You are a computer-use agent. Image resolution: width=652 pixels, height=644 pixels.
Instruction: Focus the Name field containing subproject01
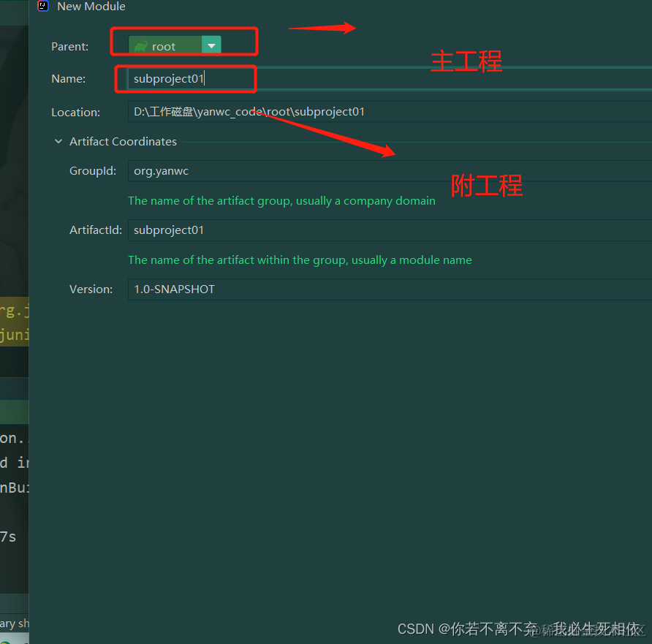[390, 78]
